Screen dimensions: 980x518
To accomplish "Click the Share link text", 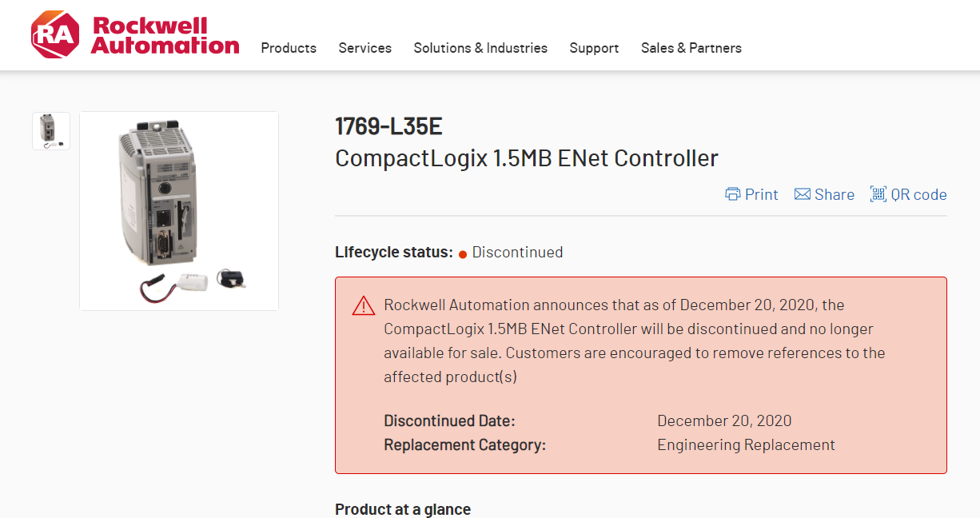I will (x=835, y=194).
